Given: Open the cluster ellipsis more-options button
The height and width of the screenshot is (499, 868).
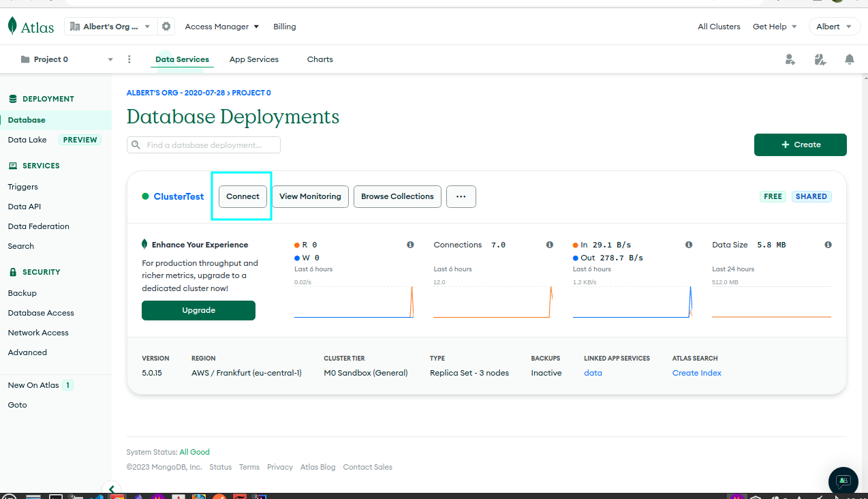Looking at the screenshot, I should [461, 196].
